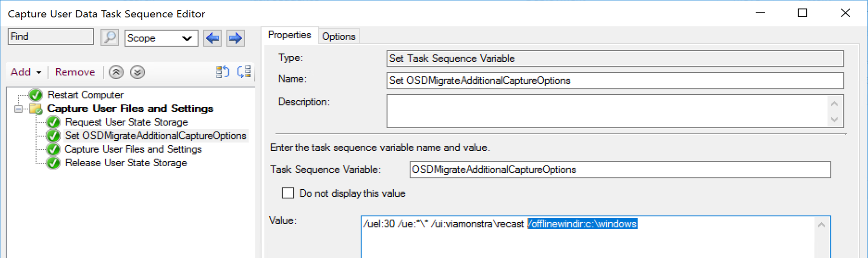Click the move step up icon
The height and width of the screenshot is (258, 868).
point(116,72)
